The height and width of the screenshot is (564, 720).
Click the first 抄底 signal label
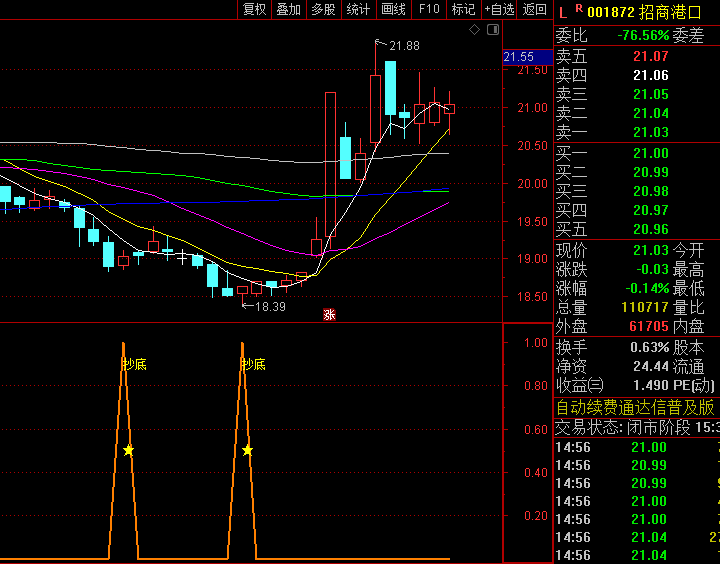click(x=134, y=364)
